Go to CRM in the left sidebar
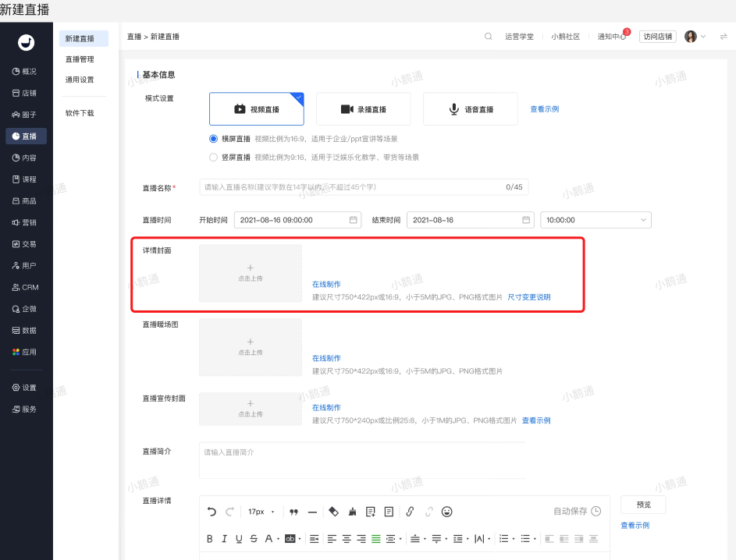736x560 pixels. coord(25,287)
